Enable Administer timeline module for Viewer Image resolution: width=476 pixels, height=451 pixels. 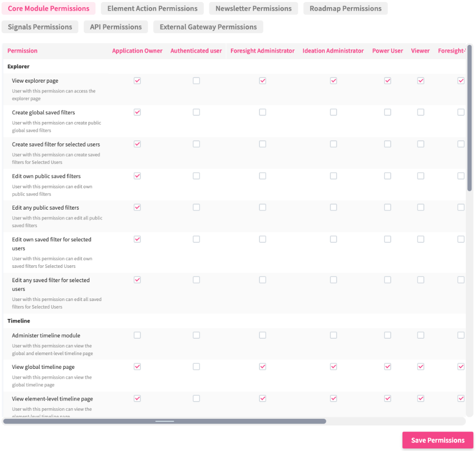pyautogui.click(x=420, y=335)
